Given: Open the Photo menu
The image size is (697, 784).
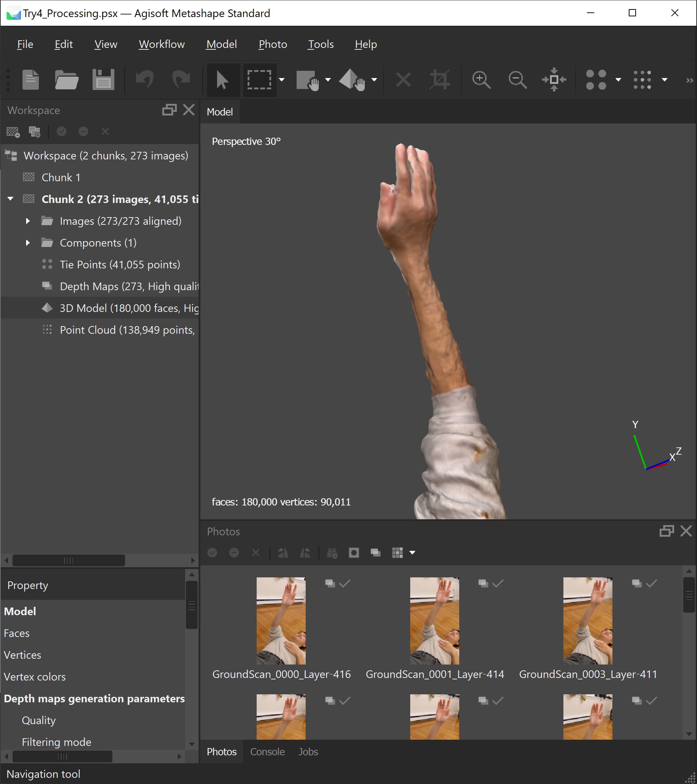Looking at the screenshot, I should click(273, 44).
